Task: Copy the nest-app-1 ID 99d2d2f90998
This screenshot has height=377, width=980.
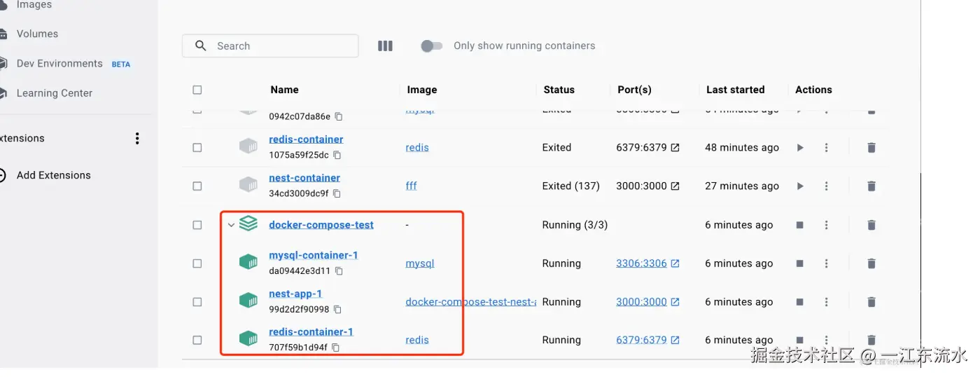Action: [x=337, y=309]
